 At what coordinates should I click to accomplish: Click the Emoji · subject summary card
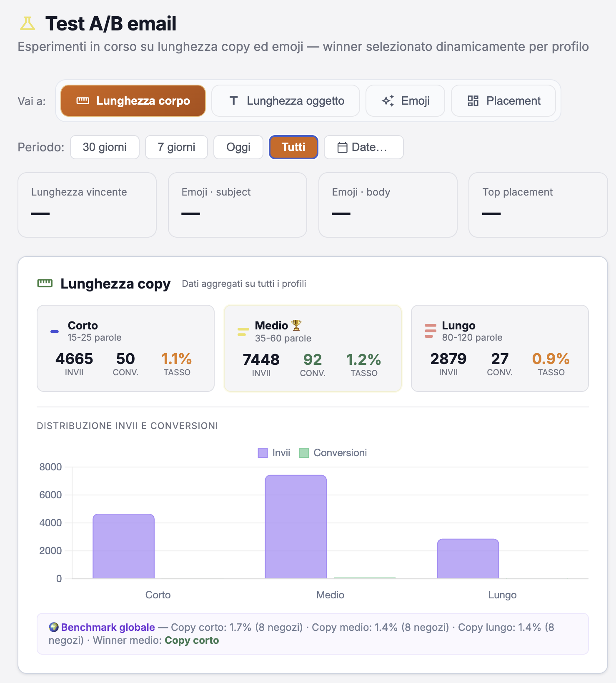(238, 205)
